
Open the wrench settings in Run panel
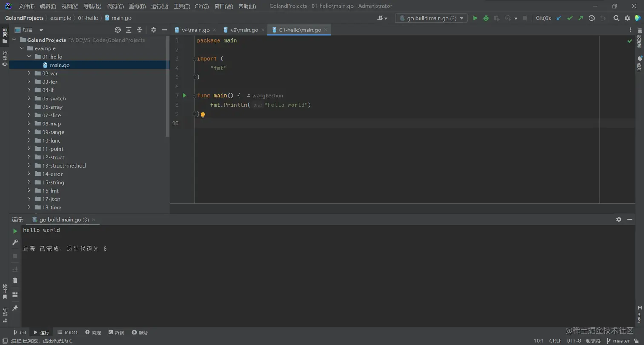[x=15, y=242]
